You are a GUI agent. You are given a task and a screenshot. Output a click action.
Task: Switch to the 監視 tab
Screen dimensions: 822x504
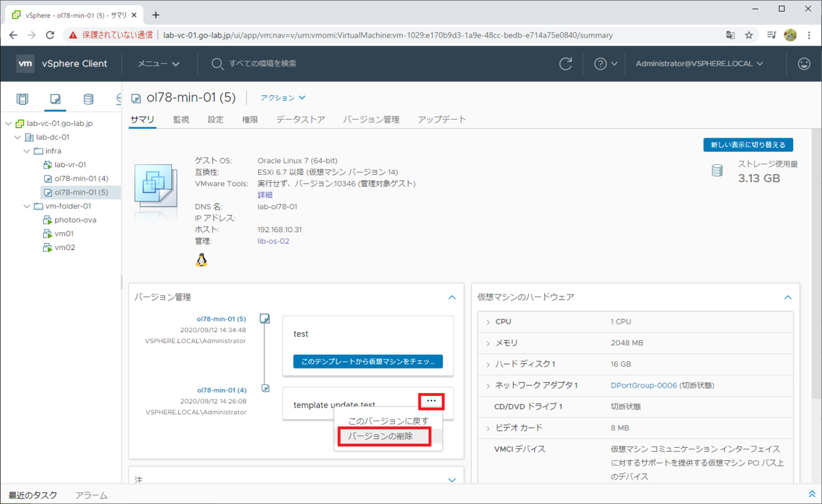click(x=181, y=119)
